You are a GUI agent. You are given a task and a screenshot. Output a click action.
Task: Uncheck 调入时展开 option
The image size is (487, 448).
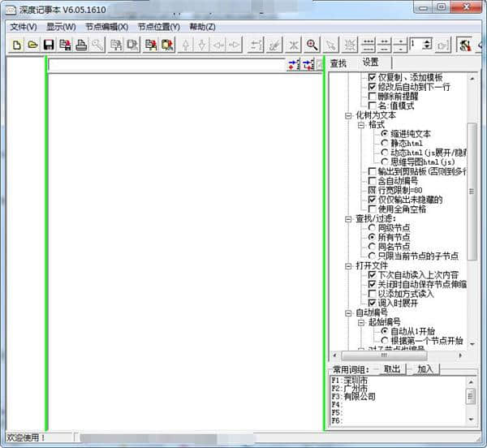pos(373,302)
